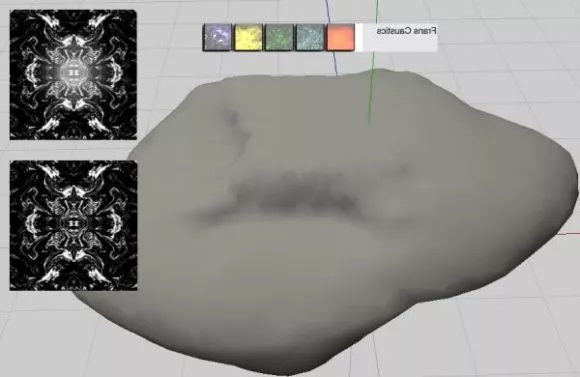Open the upper caustics pattern thumbnail
Image resolution: width=580 pixels, height=377 pixels.
tap(73, 75)
